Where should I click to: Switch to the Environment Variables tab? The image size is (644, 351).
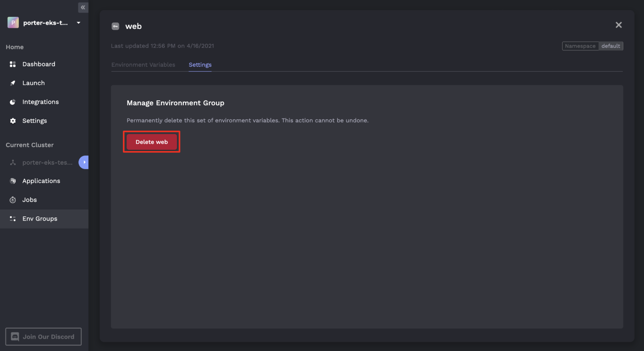pos(143,65)
